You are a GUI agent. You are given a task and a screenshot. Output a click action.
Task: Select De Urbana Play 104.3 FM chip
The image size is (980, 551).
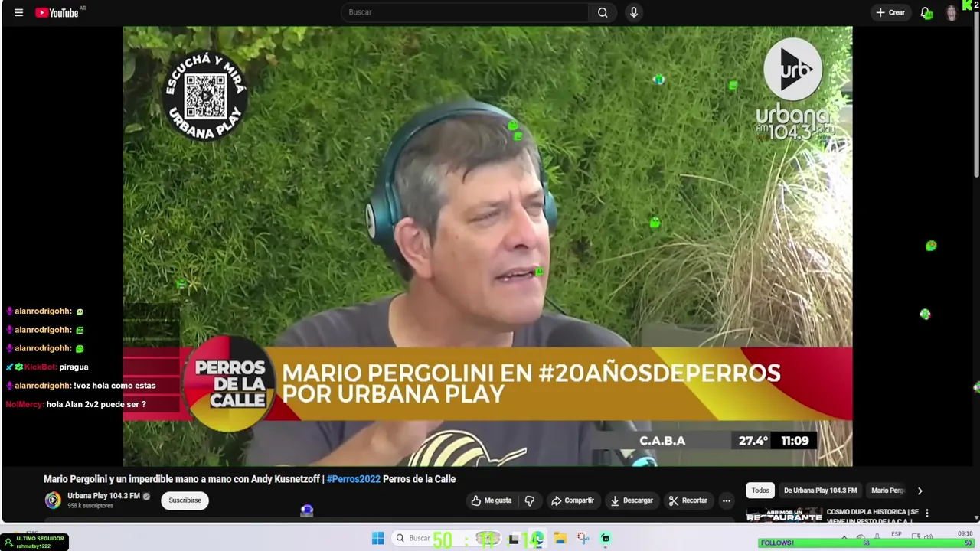click(820, 491)
